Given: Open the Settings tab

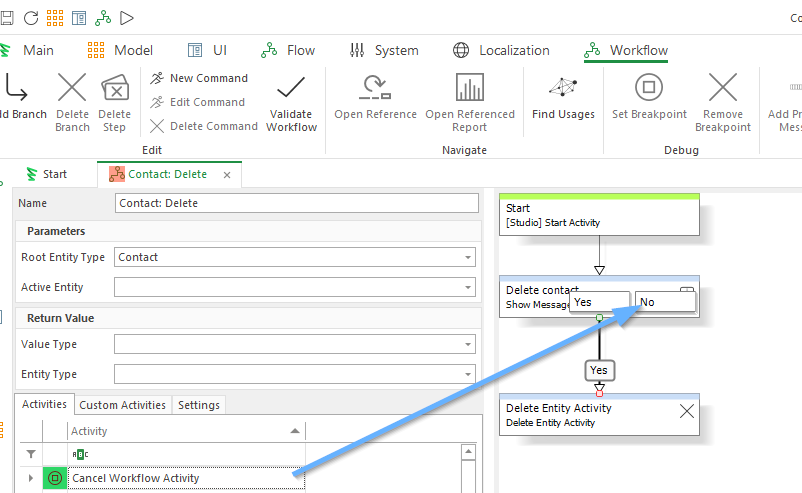Looking at the screenshot, I should pyautogui.click(x=199, y=405).
